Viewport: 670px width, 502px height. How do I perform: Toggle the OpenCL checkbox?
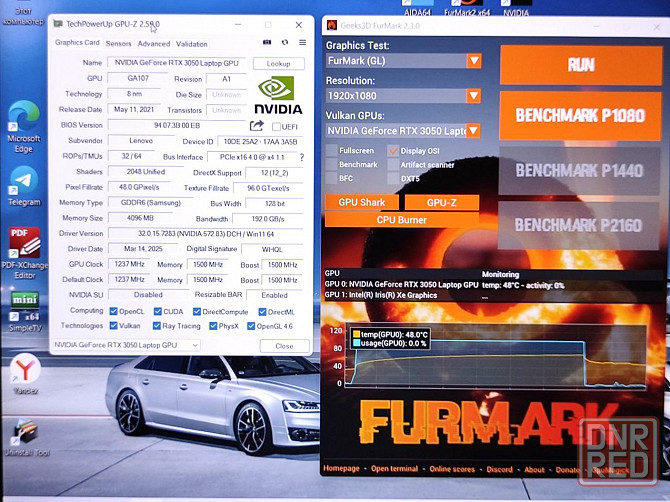click(x=114, y=311)
